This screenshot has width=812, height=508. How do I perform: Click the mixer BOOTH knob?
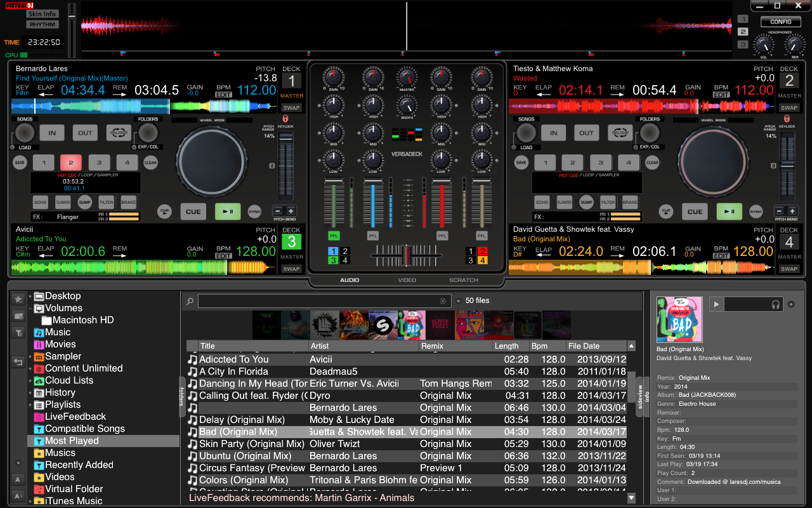tap(407, 105)
